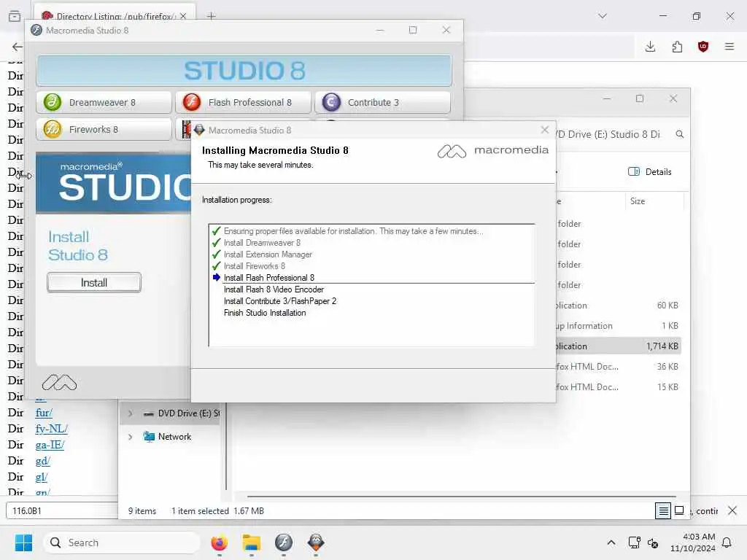Go back in Firefox browser
The image size is (747, 560).
tap(18, 47)
